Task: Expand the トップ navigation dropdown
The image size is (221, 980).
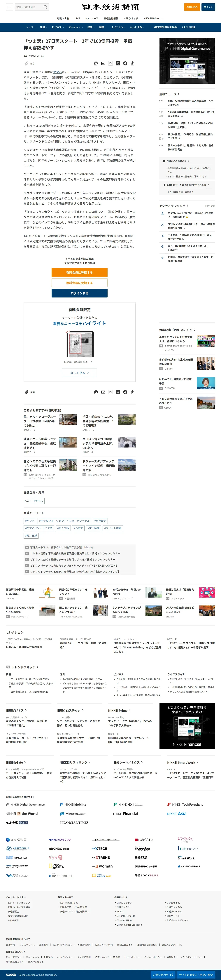Action: pyautogui.click(x=31, y=27)
